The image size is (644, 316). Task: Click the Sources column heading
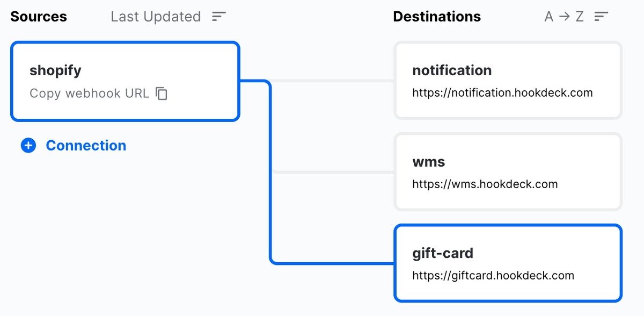tap(39, 17)
